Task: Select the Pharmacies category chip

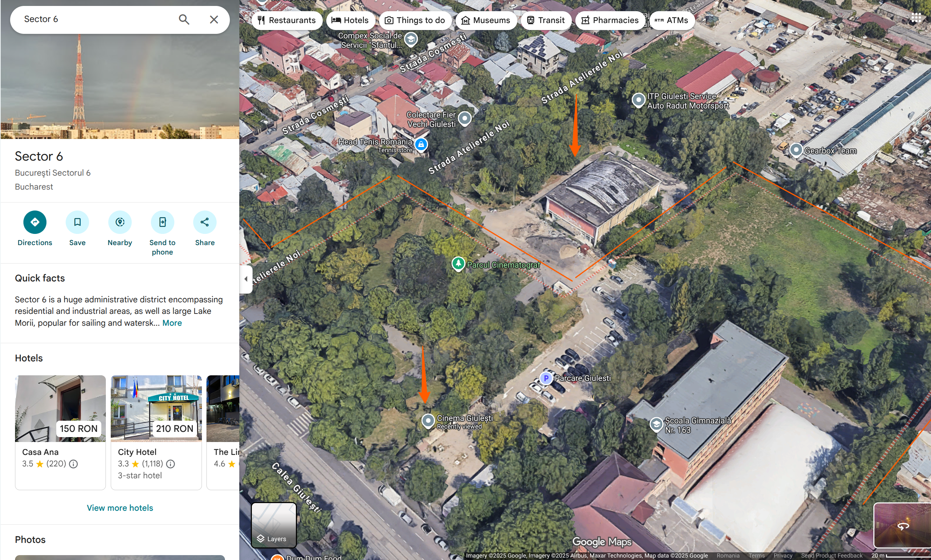Action: [610, 20]
